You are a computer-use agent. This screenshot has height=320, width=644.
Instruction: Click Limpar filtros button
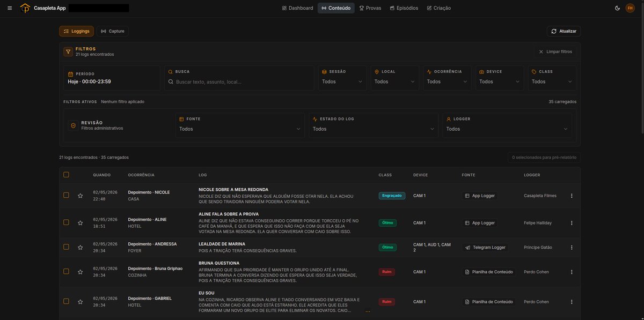555,52
